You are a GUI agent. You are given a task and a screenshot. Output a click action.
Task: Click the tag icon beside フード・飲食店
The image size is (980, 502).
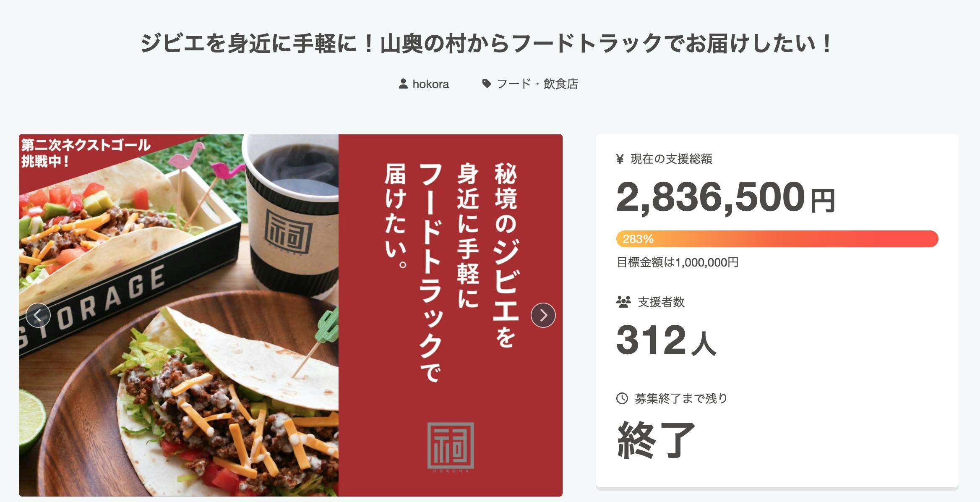(487, 84)
